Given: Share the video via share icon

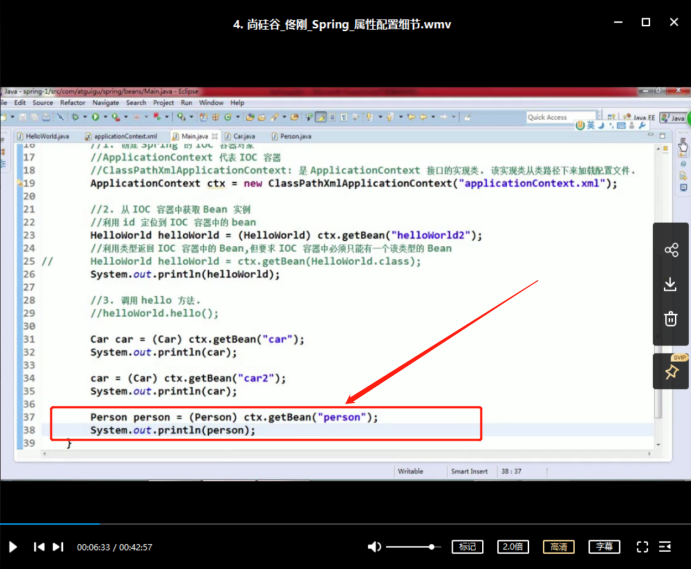Looking at the screenshot, I should point(671,250).
